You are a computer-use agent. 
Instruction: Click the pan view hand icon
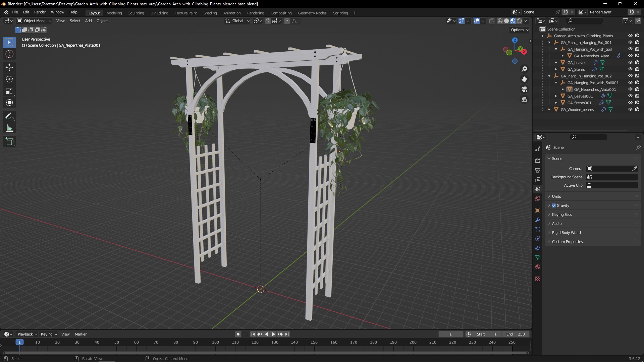pos(524,79)
